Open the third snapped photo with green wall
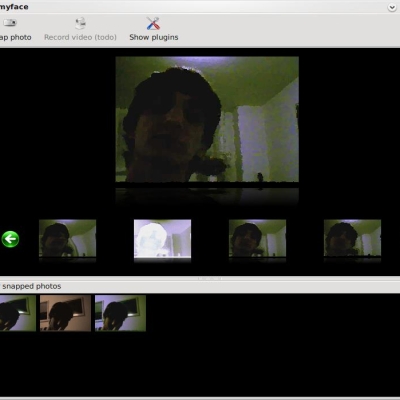 (120, 313)
